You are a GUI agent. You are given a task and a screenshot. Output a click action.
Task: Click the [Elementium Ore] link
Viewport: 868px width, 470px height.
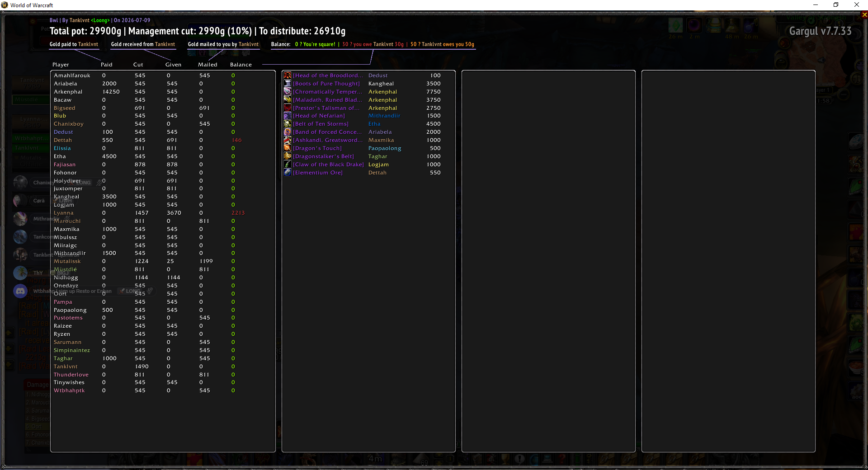318,173
